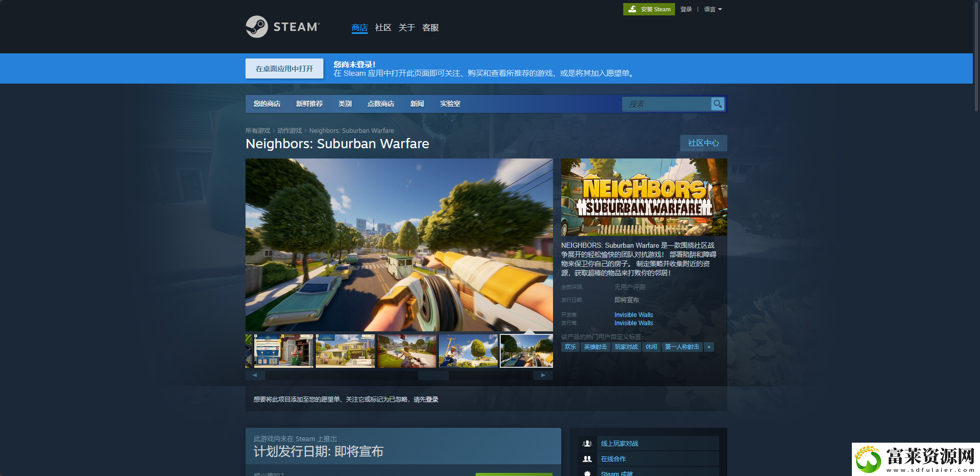This screenshot has width=980, height=476.
Task: Open the 新闻 news tab
Action: 417,104
